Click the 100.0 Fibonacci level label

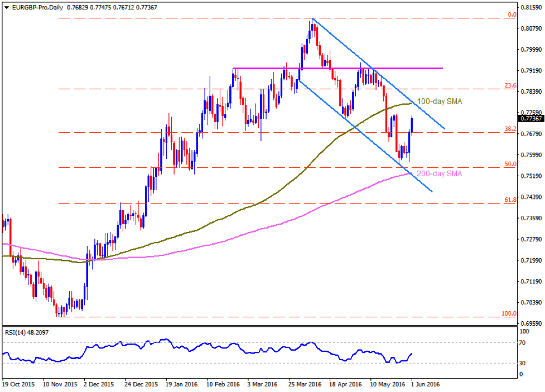[x=508, y=313]
